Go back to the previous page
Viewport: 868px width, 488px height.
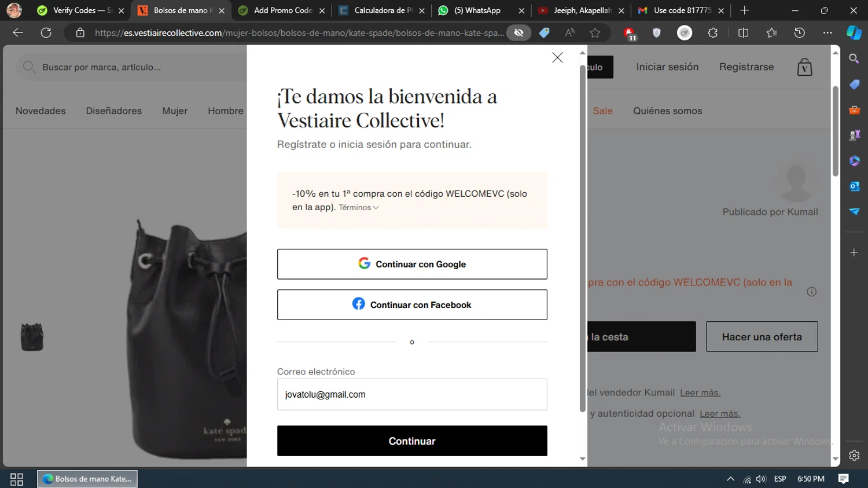pyautogui.click(x=18, y=33)
